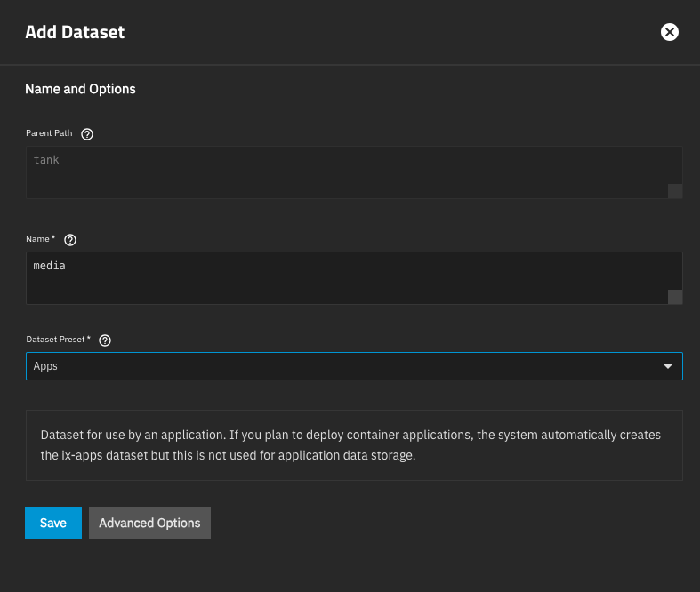This screenshot has height=592, width=700.
Task: Click the Apps preset description text
Action: click(x=350, y=444)
